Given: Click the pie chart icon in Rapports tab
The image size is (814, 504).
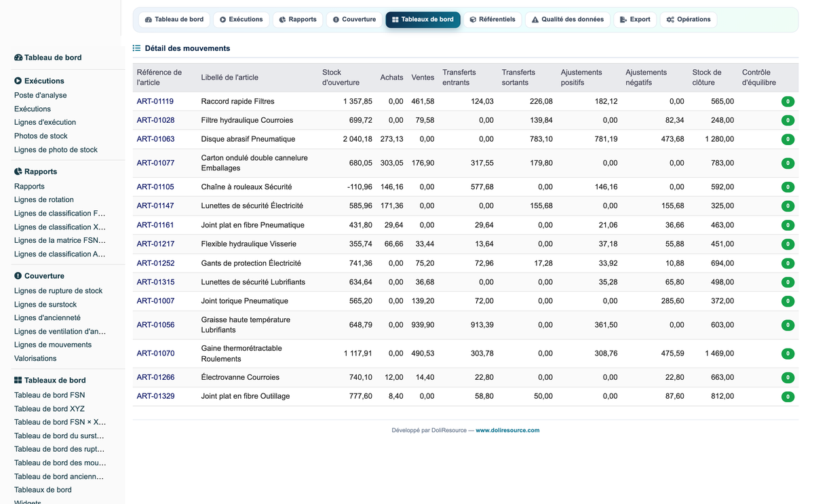Looking at the screenshot, I should coord(282,20).
